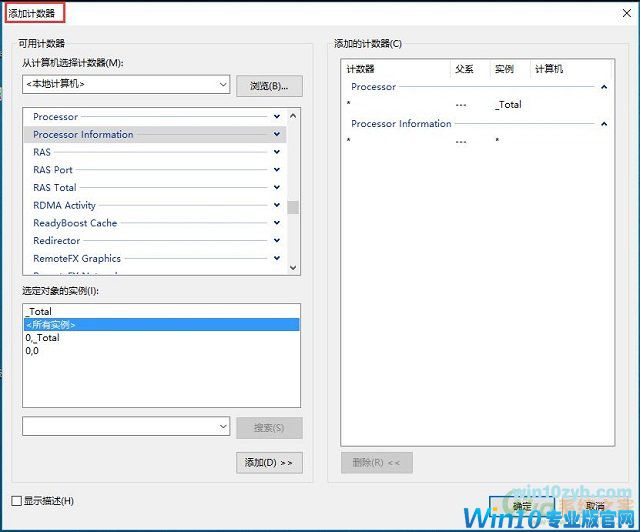This screenshot has width=640, height=532.
Task: Select ReadyBoost Cache in counter list
Action: [155, 223]
